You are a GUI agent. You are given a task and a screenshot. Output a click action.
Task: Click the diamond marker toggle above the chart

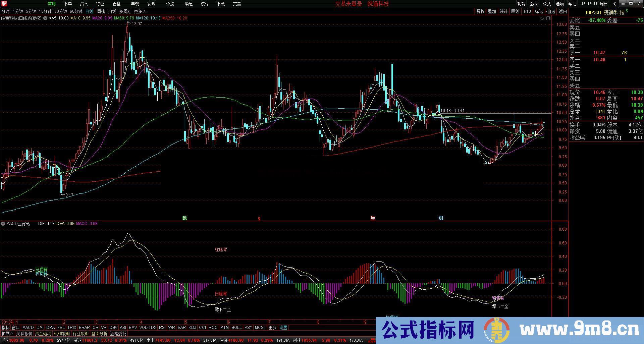542,18
